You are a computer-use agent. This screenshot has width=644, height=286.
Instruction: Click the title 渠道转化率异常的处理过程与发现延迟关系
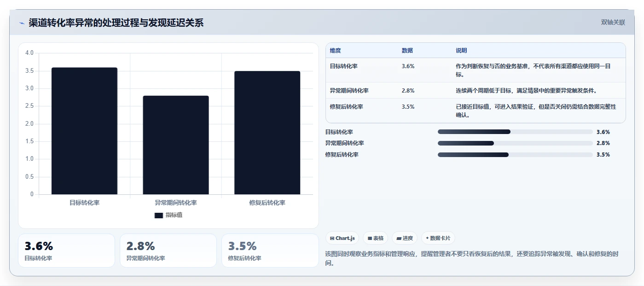click(116, 23)
